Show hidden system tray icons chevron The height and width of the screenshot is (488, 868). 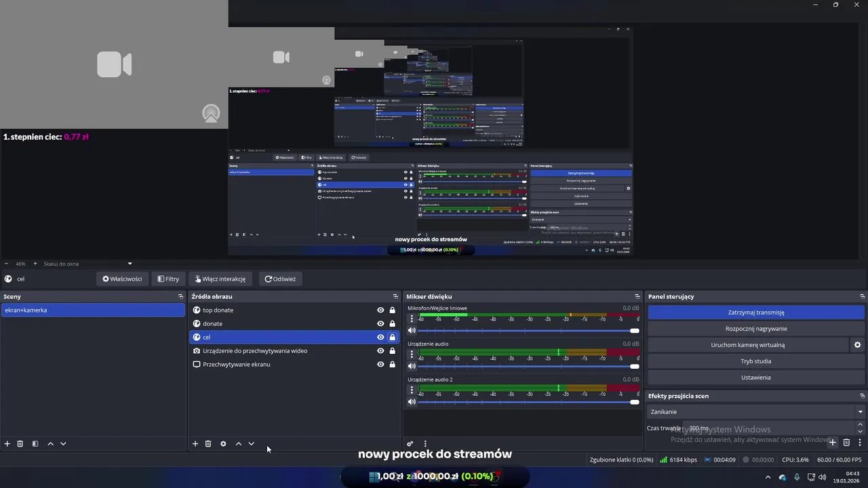[768, 477]
